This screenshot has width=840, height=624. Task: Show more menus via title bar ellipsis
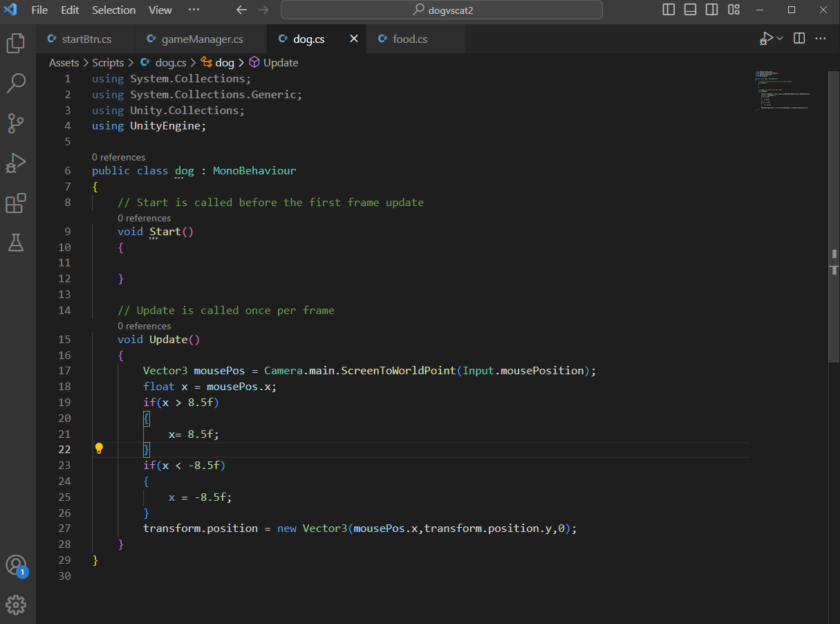(x=194, y=10)
